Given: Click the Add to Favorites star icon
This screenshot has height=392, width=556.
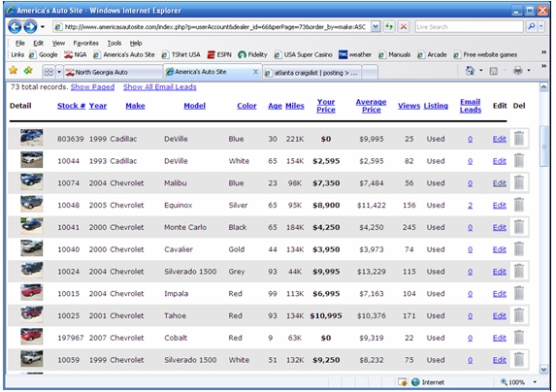Looking at the screenshot, I should [x=28, y=71].
